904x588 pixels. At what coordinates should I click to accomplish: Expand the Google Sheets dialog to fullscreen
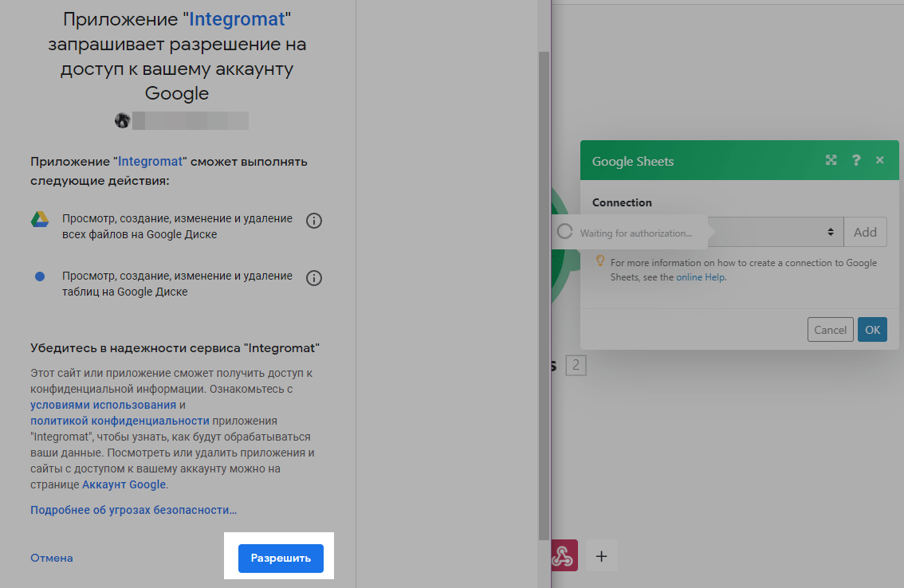point(831,160)
